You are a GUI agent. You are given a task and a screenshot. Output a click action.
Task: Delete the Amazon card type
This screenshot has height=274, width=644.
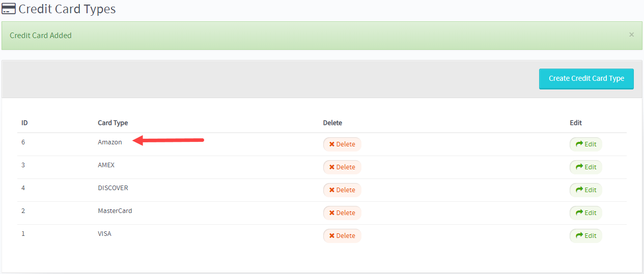(x=342, y=144)
